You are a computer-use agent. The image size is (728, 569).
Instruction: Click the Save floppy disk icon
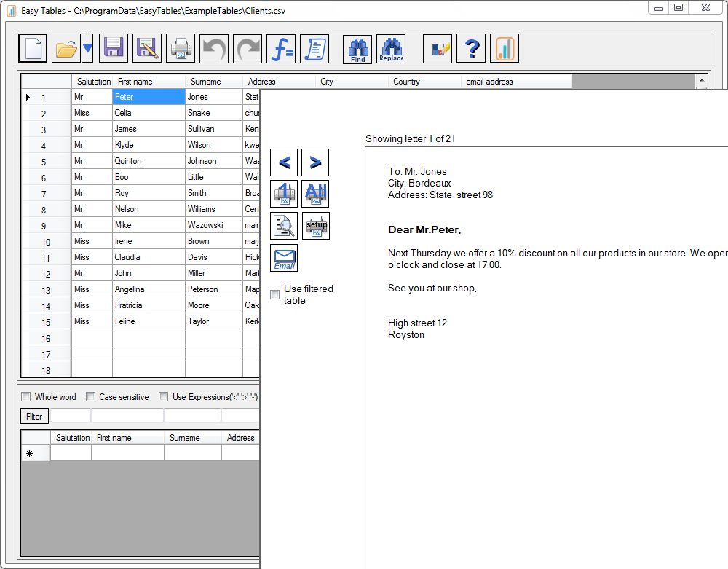click(113, 49)
